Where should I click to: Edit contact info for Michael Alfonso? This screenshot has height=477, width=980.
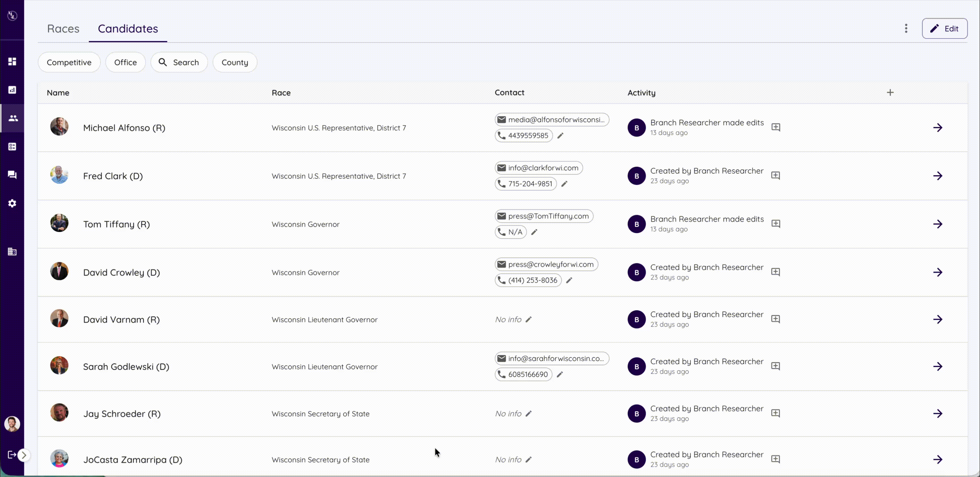560,136
